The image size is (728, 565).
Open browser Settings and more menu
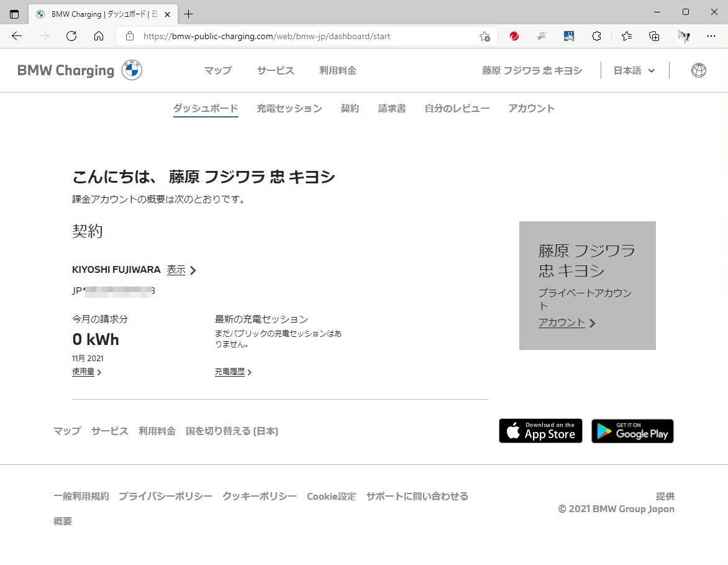point(711,36)
